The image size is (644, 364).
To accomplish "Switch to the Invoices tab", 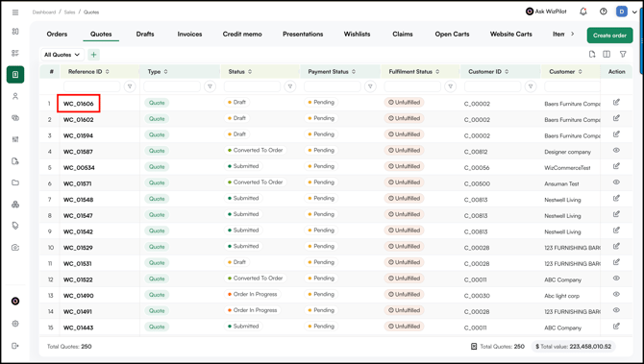I will 189,34.
